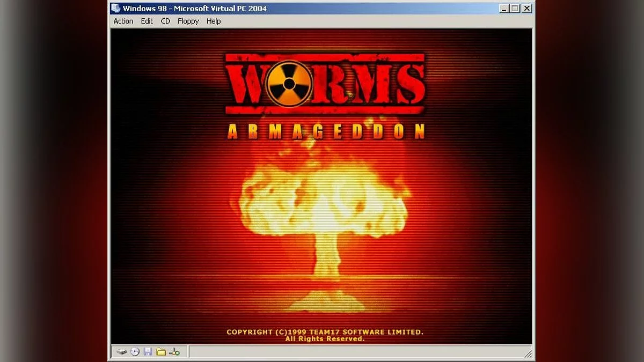Minimize the Virtual PC window
The image size is (644, 362).
coord(503,8)
